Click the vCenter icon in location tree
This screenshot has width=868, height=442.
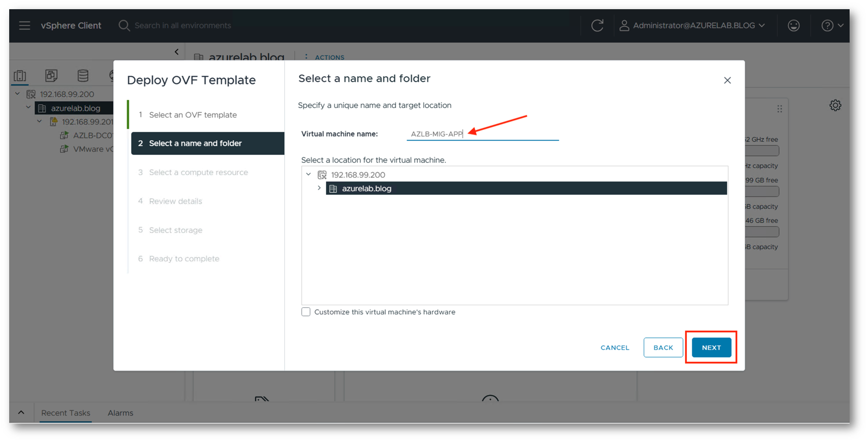pos(322,175)
